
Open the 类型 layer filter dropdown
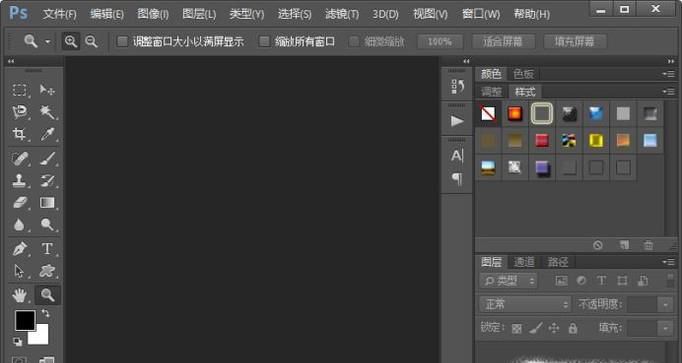tap(508, 281)
